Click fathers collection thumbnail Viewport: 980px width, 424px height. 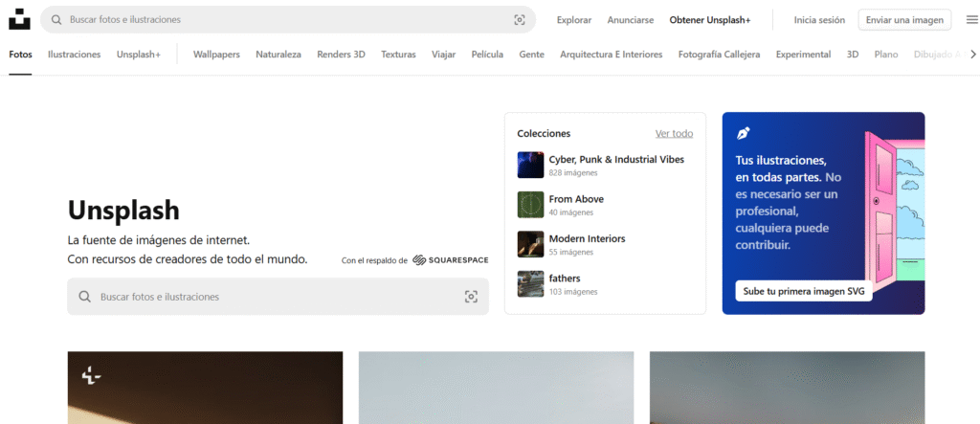pos(530,284)
